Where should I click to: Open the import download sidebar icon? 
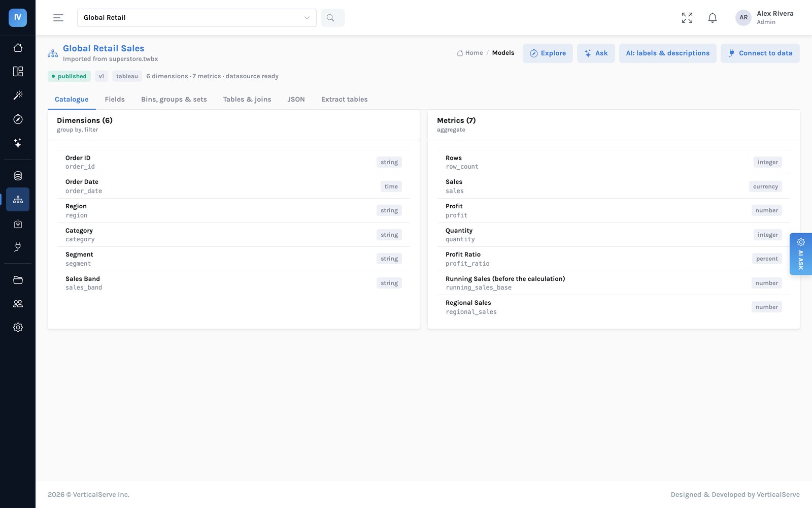(x=18, y=224)
